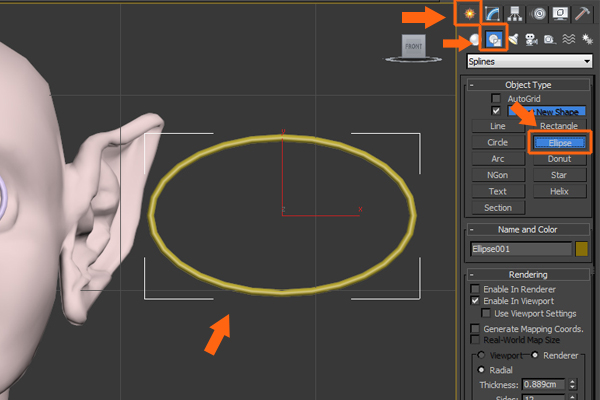Choose the Ellipse spline button
The height and width of the screenshot is (400, 600).
(560, 143)
